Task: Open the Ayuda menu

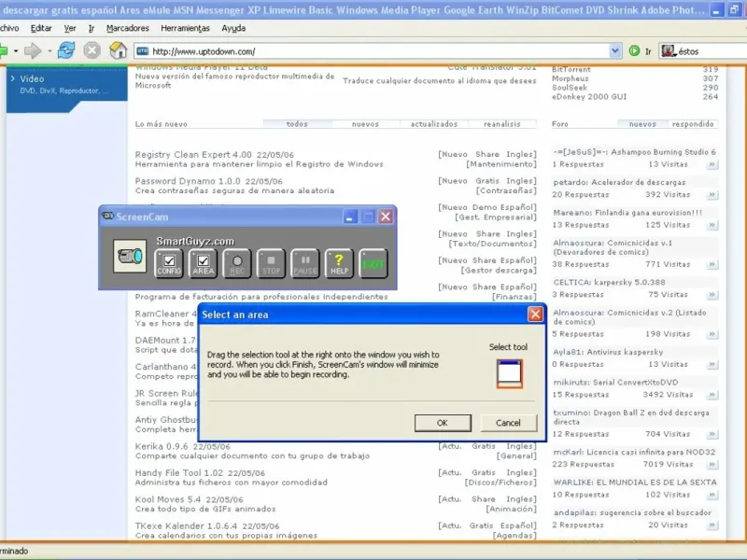Action: pyautogui.click(x=233, y=28)
